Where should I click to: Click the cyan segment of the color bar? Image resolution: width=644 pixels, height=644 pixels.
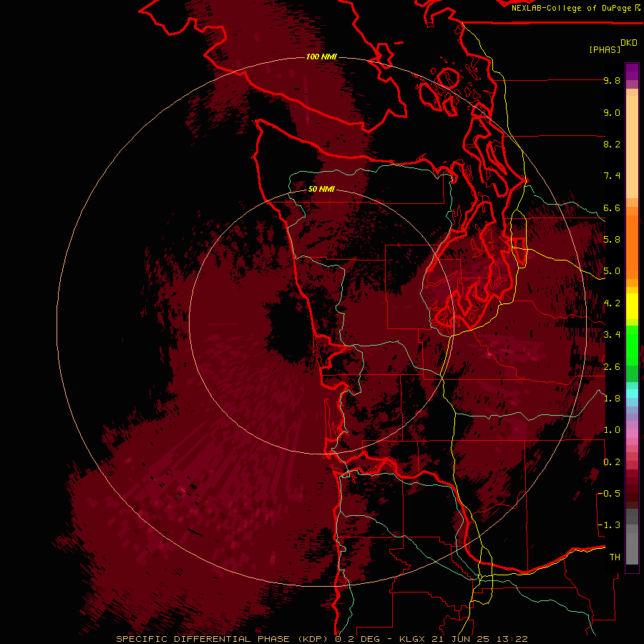[632, 393]
